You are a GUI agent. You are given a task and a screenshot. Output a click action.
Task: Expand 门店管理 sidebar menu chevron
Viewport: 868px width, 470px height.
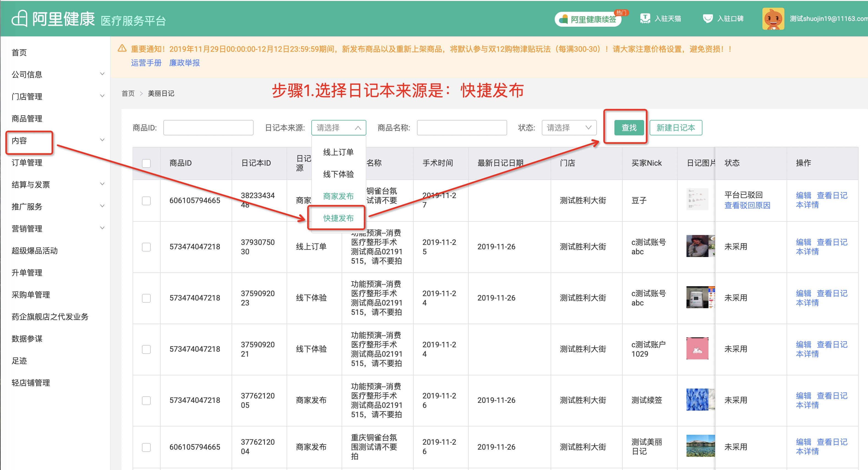tap(102, 96)
